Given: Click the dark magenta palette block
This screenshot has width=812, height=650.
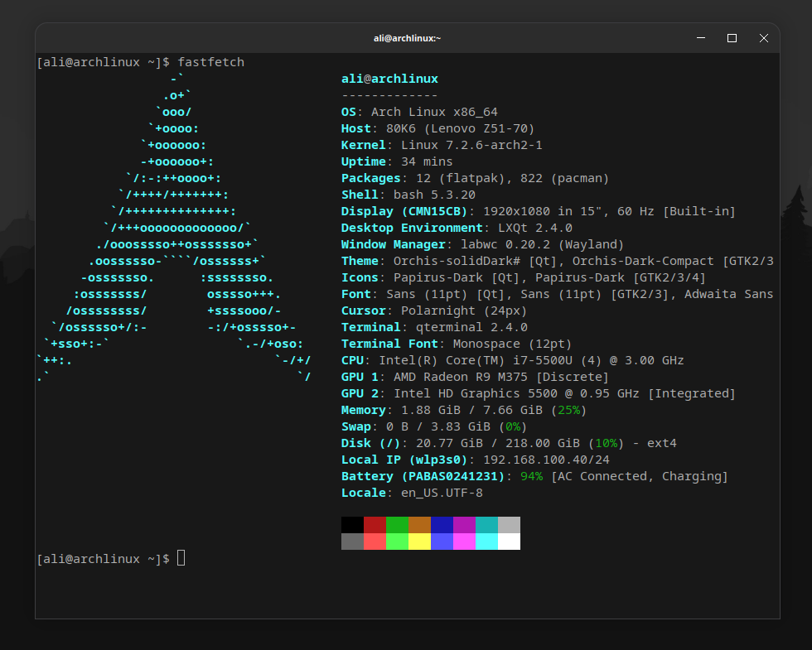Looking at the screenshot, I should click(x=464, y=525).
